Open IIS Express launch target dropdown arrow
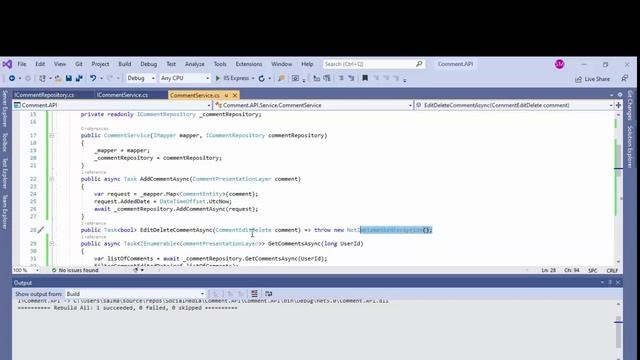The height and width of the screenshot is (360, 640). (x=253, y=78)
